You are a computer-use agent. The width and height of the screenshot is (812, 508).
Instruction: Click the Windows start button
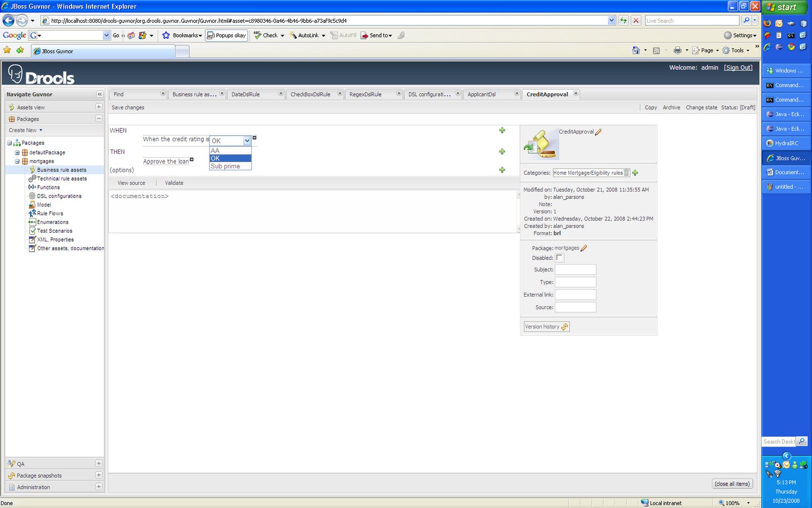pyautogui.click(x=785, y=7)
